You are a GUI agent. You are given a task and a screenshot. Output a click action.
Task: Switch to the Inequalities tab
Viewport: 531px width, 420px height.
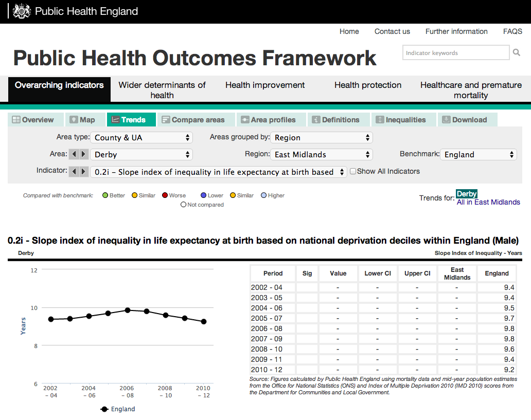point(404,120)
